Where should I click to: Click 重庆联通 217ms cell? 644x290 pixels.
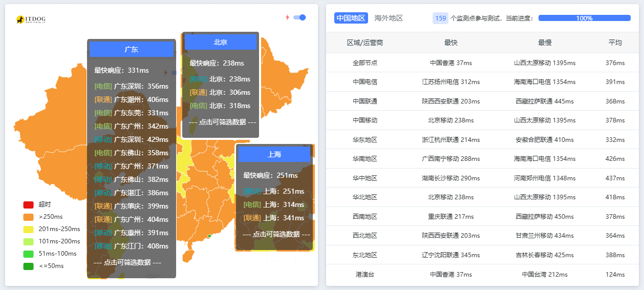click(x=451, y=217)
